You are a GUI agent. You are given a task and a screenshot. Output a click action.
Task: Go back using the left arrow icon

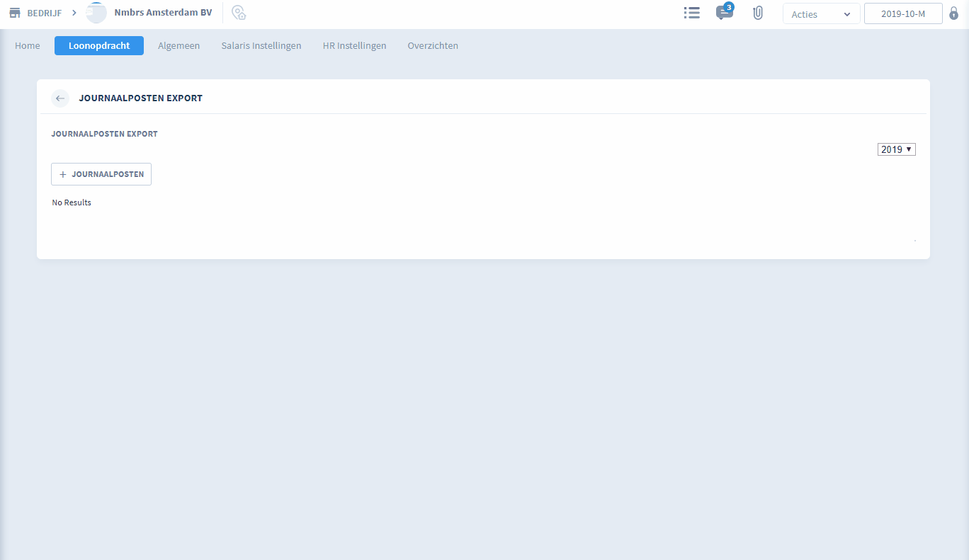(60, 98)
